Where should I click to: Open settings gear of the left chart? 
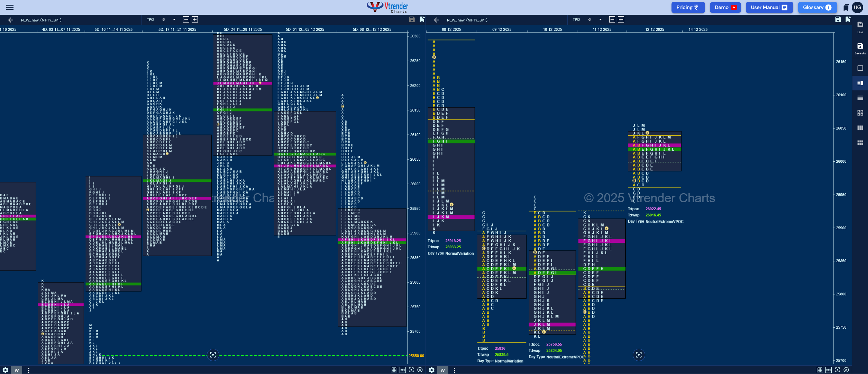click(x=5, y=370)
